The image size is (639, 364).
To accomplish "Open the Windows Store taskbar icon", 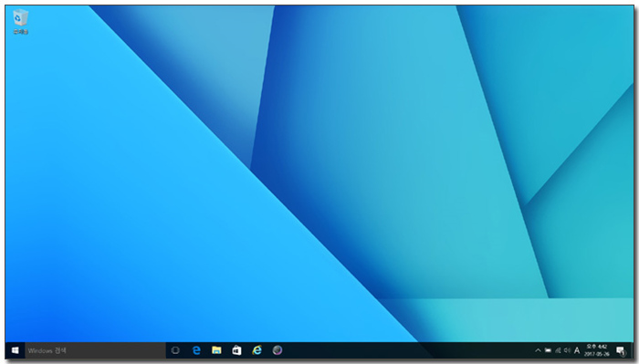I will click(x=236, y=350).
